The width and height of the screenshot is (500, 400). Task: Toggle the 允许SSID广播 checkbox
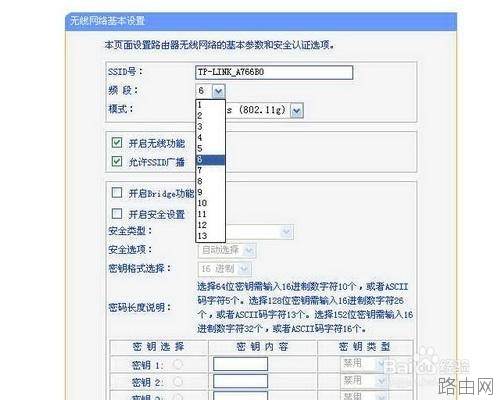117,161
